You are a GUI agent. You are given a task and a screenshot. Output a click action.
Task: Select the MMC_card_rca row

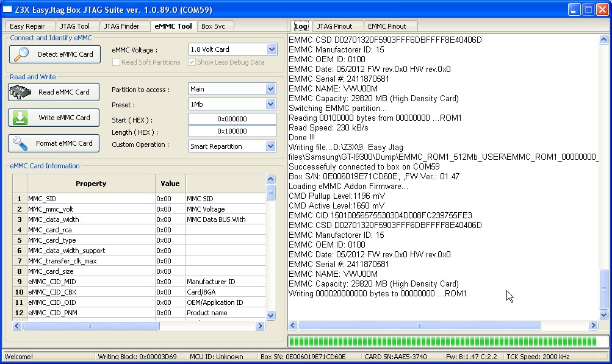click(x=139, y=230)
